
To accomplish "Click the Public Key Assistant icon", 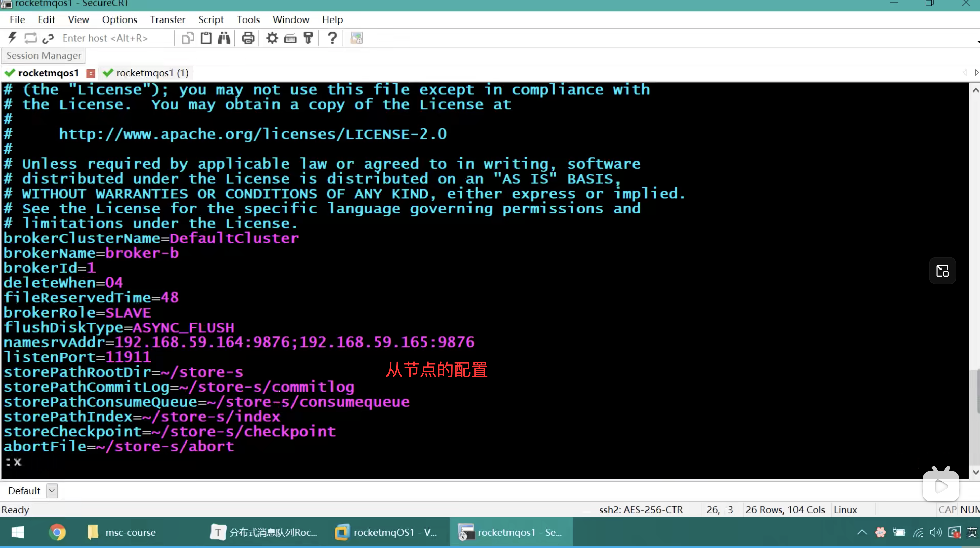I will (308, 38).
